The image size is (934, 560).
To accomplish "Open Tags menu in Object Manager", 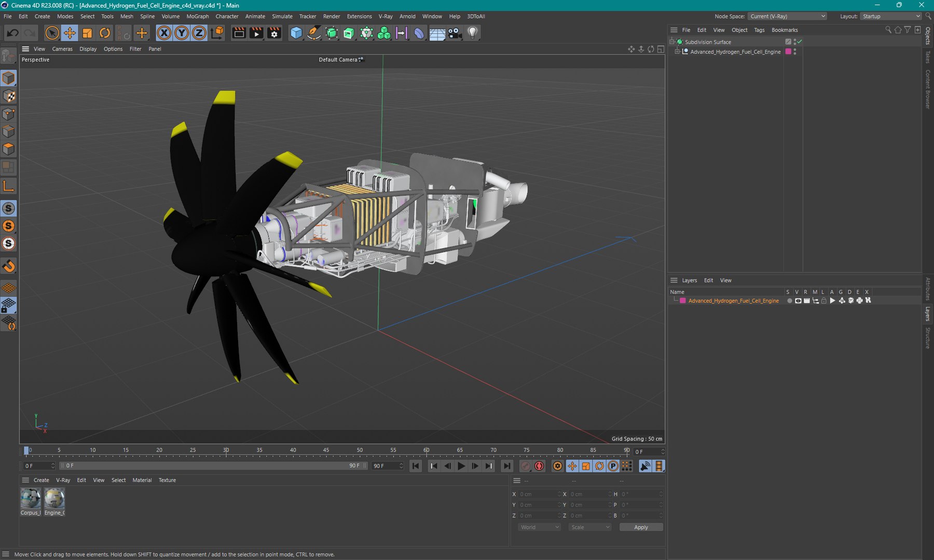I will coord(759,30).
